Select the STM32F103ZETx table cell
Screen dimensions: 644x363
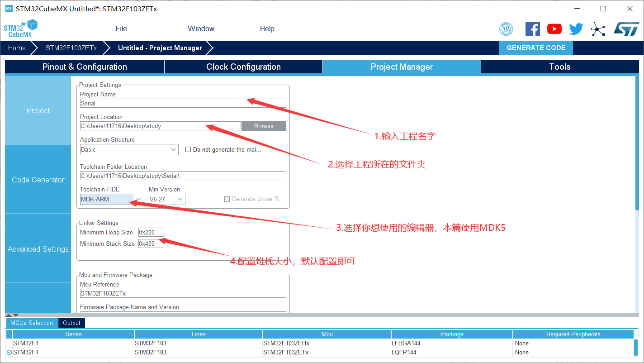pyautogui.click(x=327, y=352)
